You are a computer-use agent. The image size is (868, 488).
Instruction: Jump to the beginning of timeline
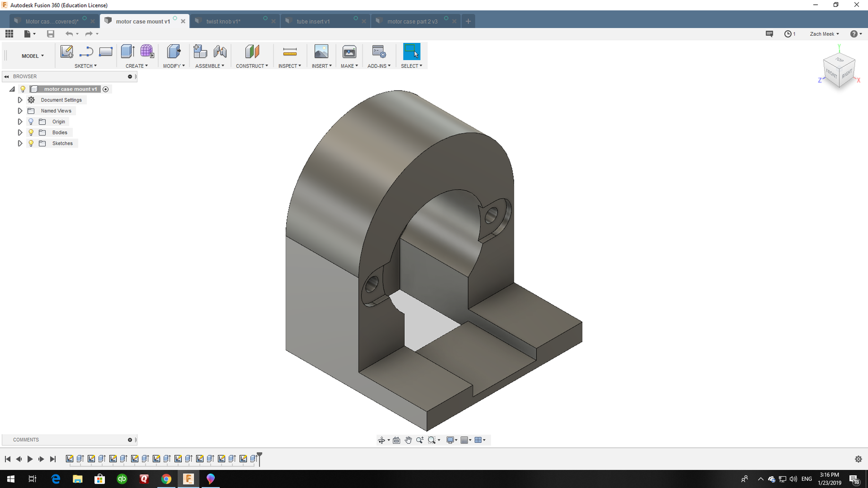click(x=8, y=459)
